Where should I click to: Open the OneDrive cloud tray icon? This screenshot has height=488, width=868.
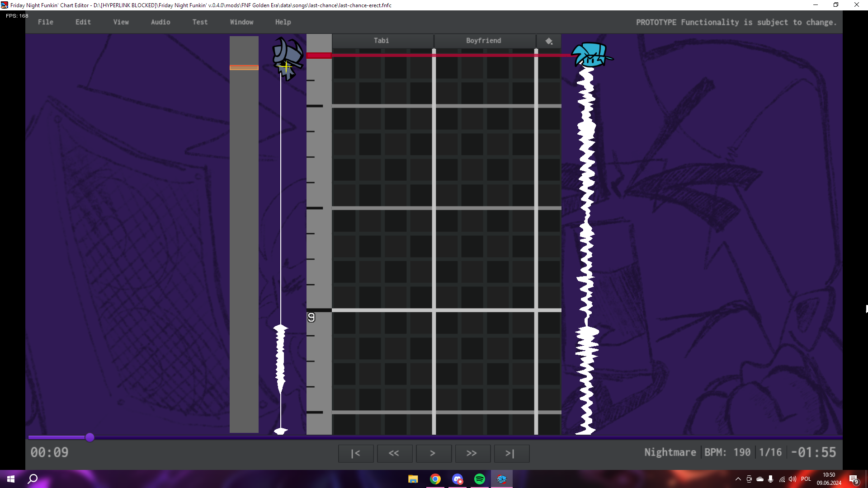tap(760, 479)
